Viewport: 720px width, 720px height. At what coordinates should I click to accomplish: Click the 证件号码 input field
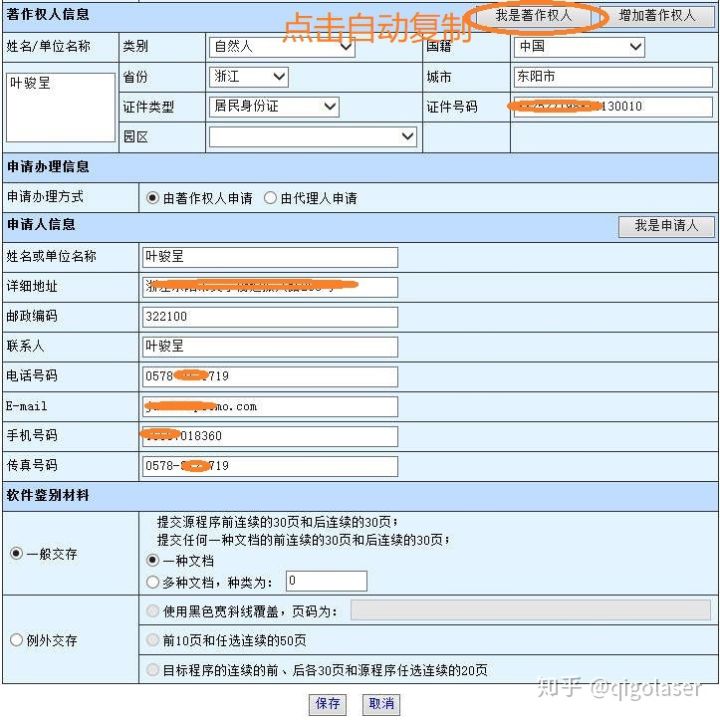613,107
